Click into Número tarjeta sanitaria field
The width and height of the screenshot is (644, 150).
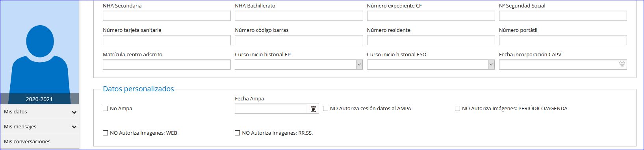[167, 40]
